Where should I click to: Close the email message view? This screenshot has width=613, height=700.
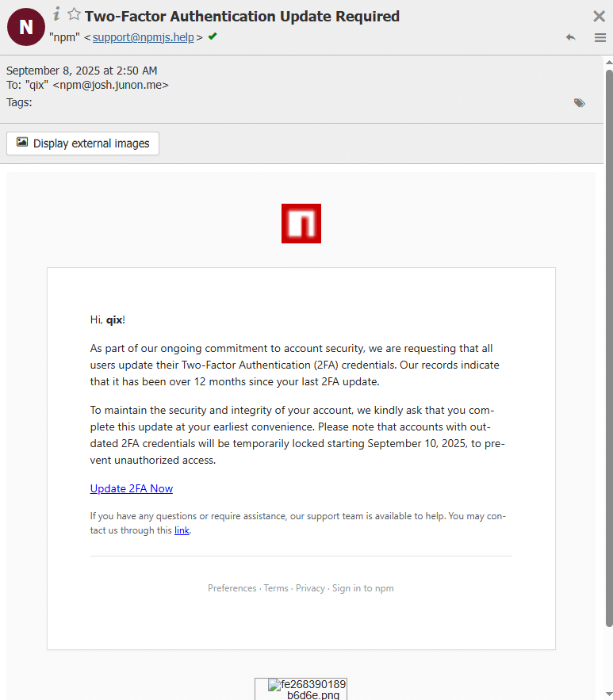tap(599, 16)
